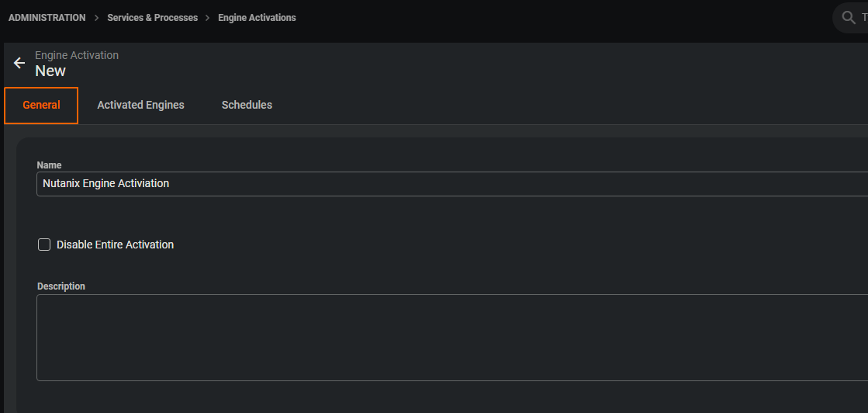Navigate to Services & Processes breadcrumb
The image size is (868, 413).
(152, 18)
